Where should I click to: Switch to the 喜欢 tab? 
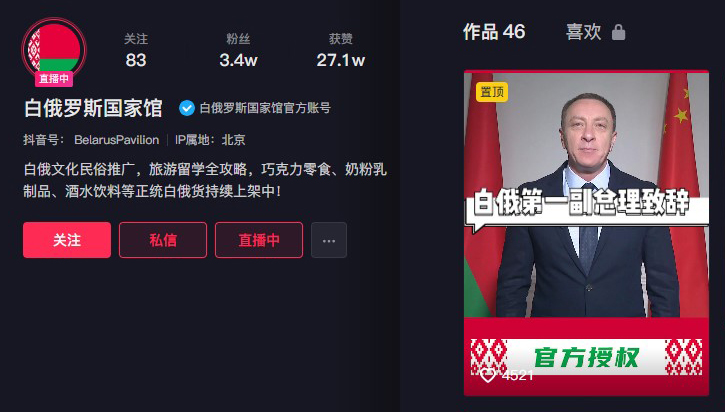tap(584, 32)
